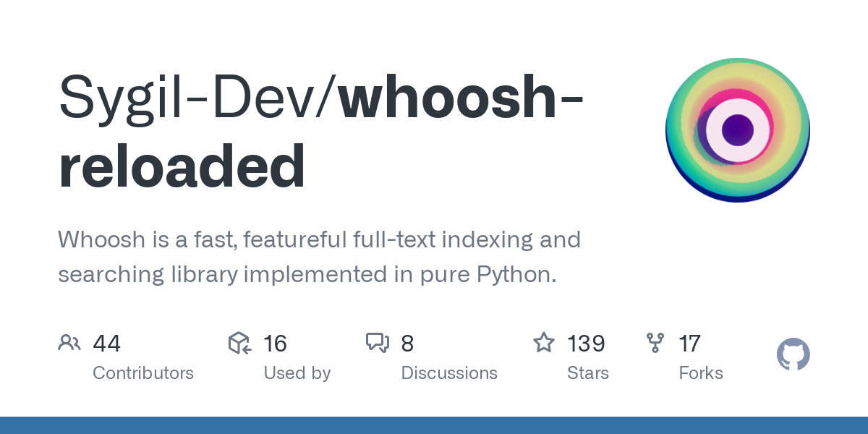Click the Forks label text
The width and height of the screenshot is (868, 434).
point(700,373)
